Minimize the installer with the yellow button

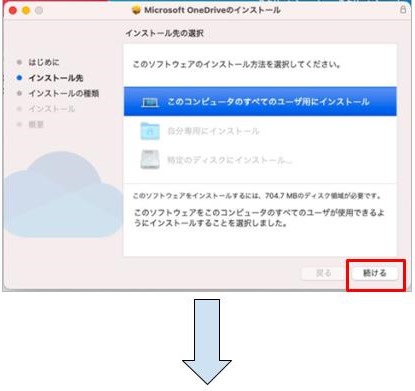pyautogui.click(x=26, y=11)
